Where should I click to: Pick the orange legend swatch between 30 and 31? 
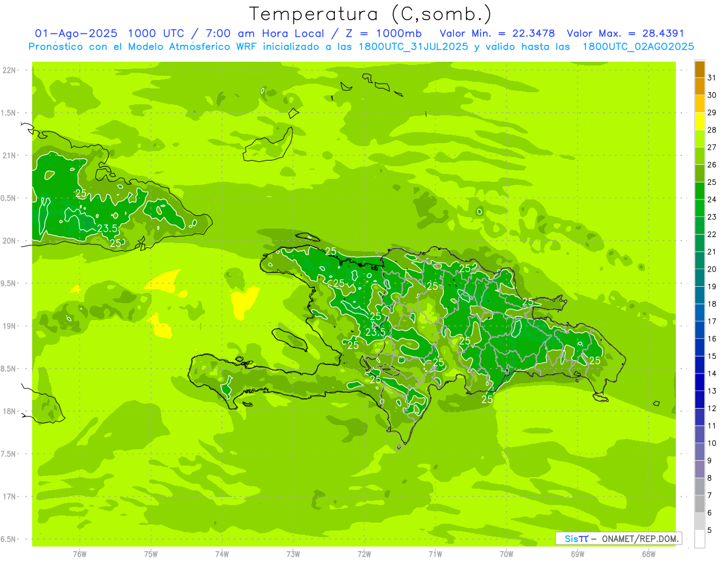click(699, 87)
